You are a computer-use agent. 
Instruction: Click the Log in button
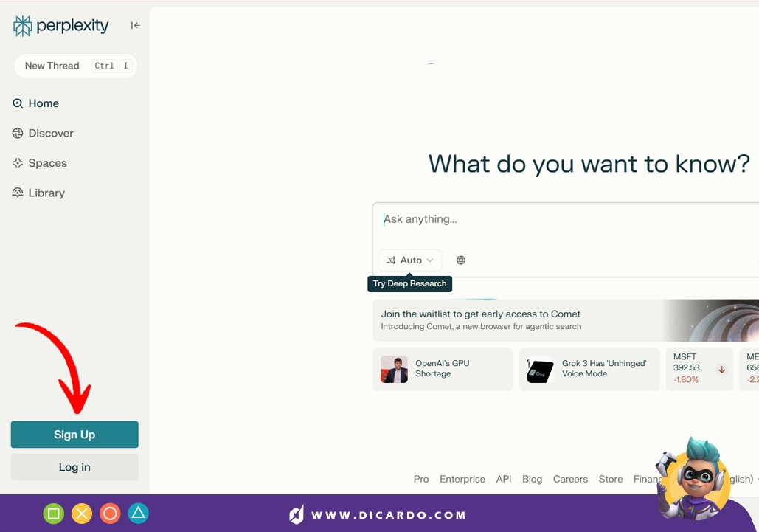tap(74, 467)
